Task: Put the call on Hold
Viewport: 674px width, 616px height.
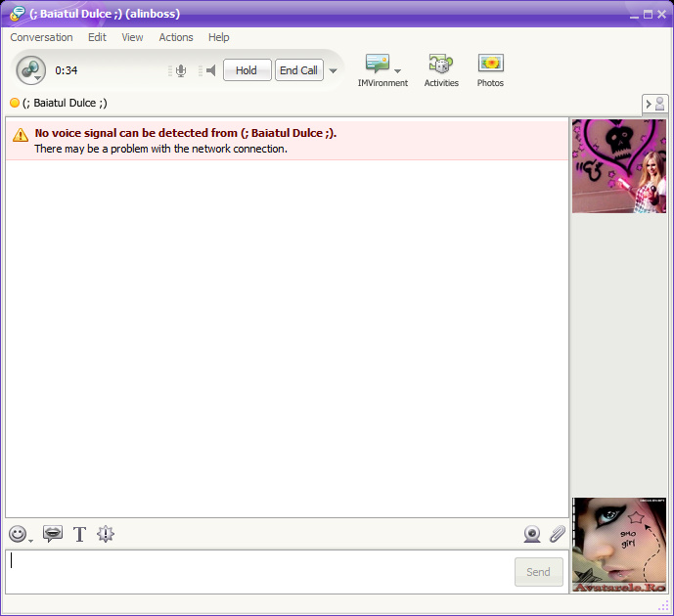Action: click(x=247, y=70)
